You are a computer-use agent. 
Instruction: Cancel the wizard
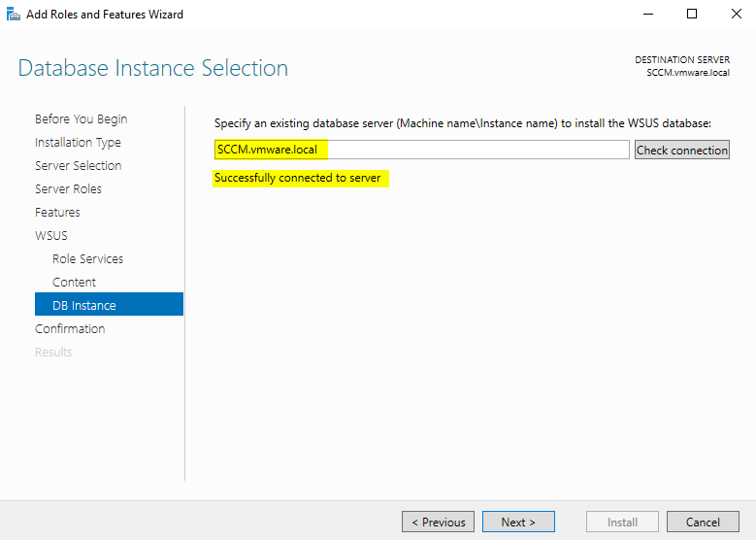(x=703, y=522)
